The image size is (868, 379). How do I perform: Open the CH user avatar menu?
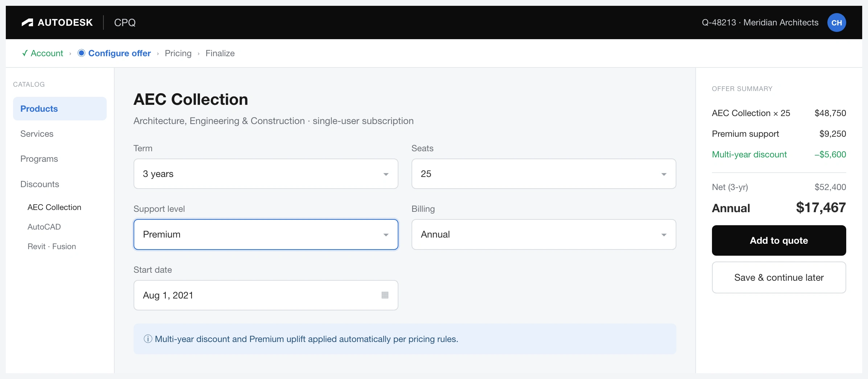tap(836, 22)
